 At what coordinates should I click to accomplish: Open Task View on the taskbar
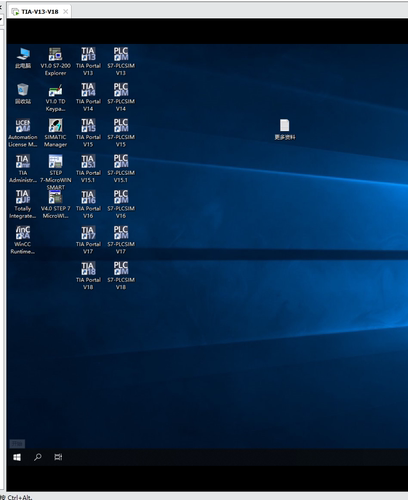[58, 457]
